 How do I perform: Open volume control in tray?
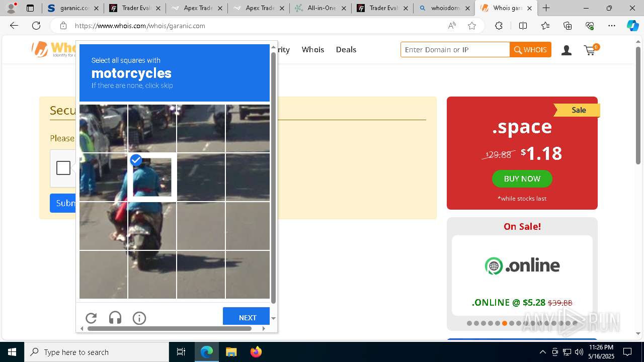pos(579,352)
